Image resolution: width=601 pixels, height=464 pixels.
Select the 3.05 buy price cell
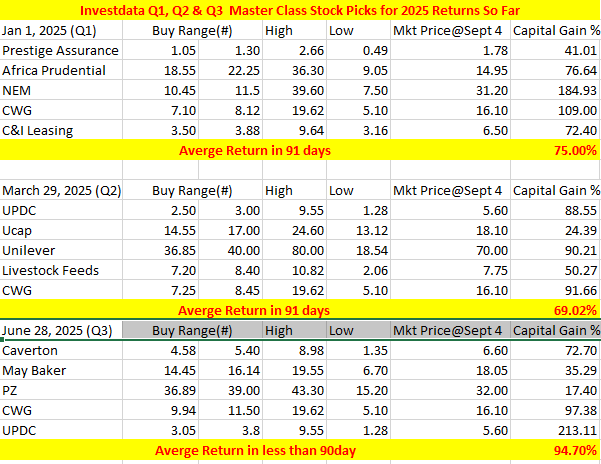pyautogui.click(x=161, y=430)
